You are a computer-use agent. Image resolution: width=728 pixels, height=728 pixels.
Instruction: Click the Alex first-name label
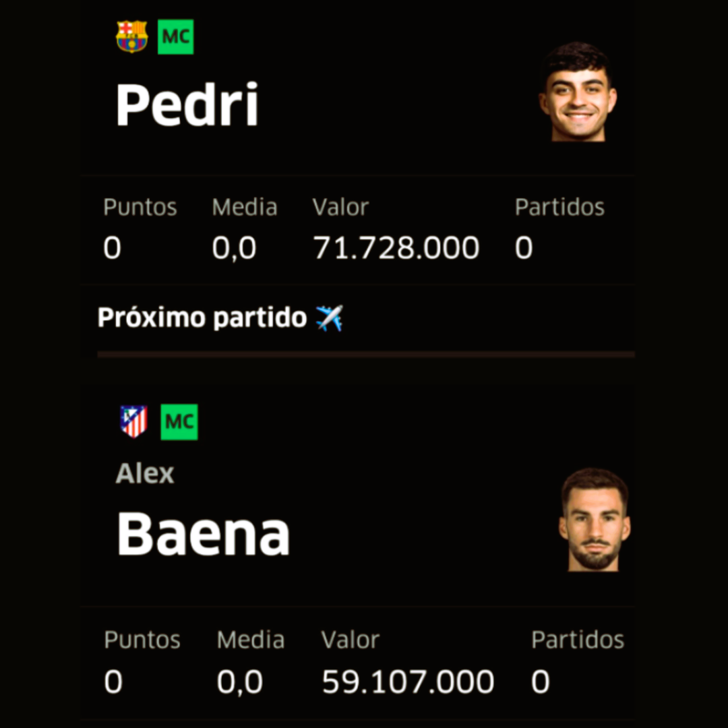click(x=144, y=474)
